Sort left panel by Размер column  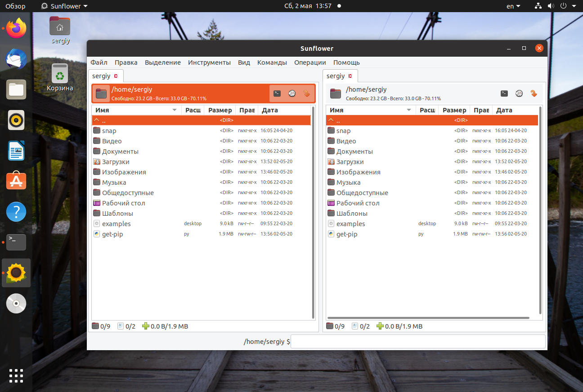click(220, 110)
